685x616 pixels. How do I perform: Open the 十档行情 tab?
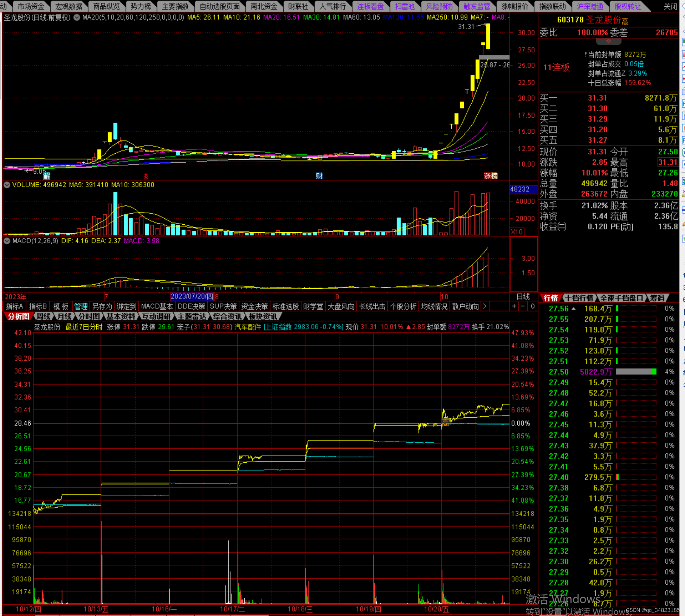[579, 298]
